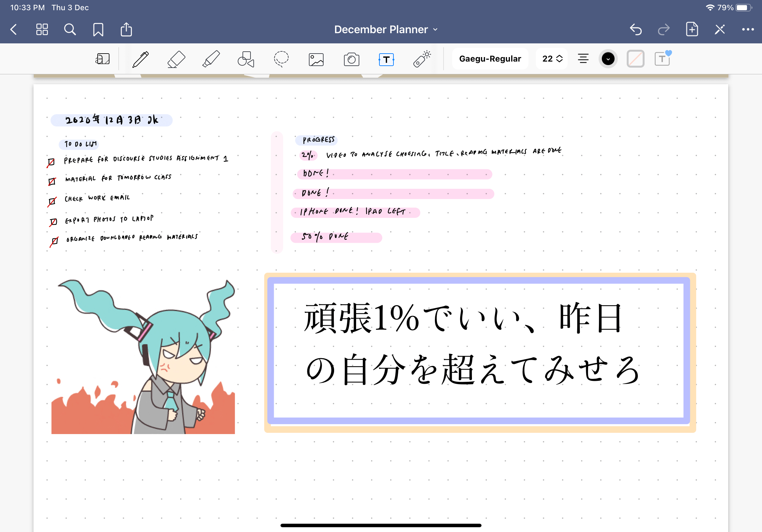Open the font size stepper showing 22

551,58
